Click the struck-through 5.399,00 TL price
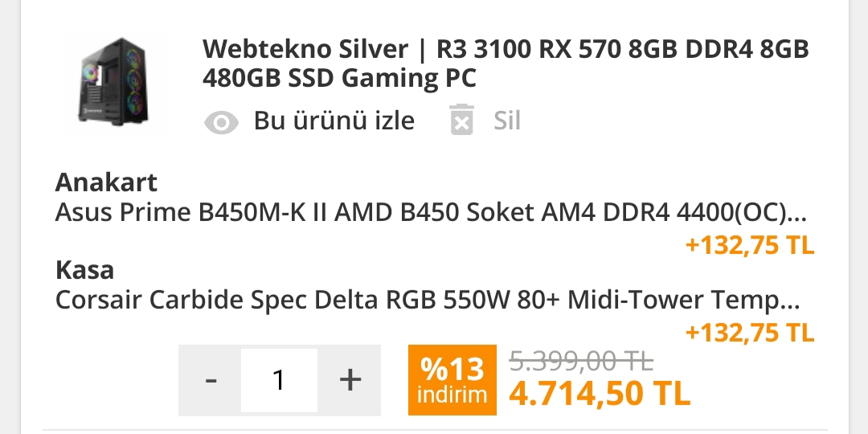The image size is (868, 434). click(582, 362)
